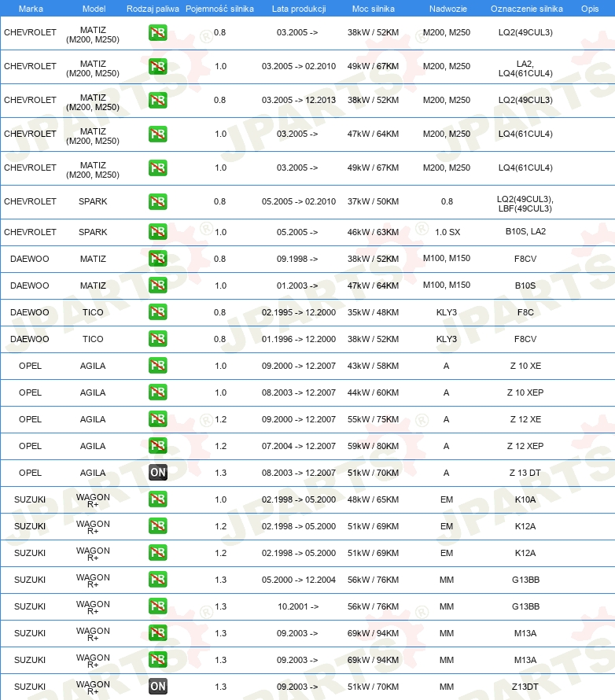The image size is (615, 700).
Task: Select the 43kW / 58KM power value
Action: tap(373, 366)
